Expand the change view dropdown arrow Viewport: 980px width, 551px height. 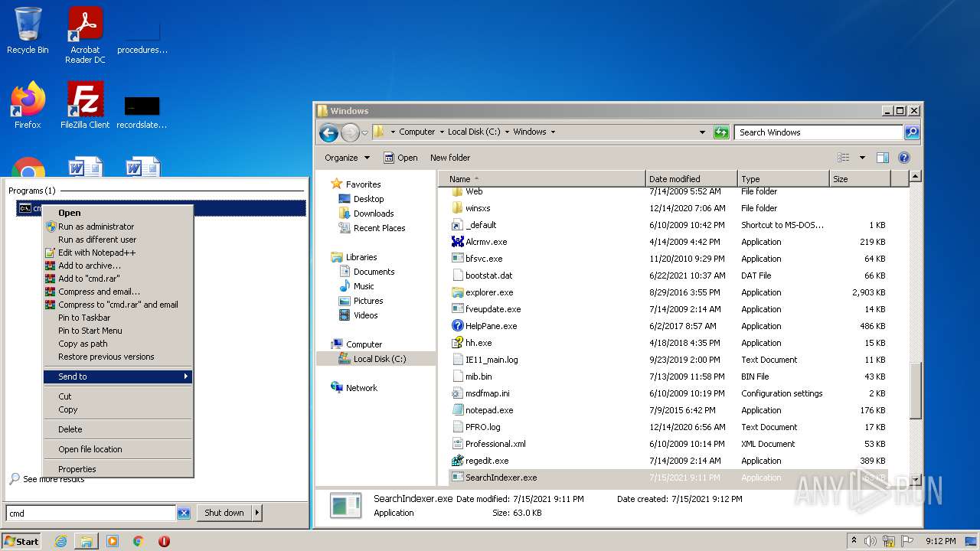pos(861,158)
